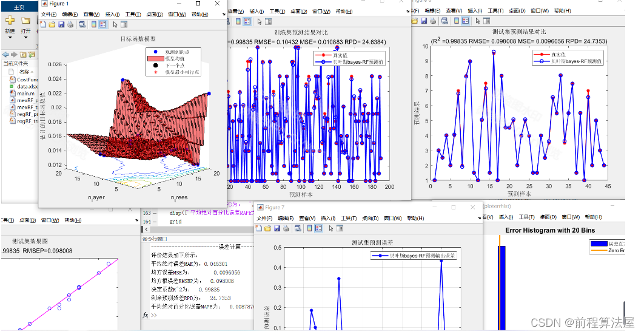Expand the 新建 dropdown arrow
This screenshot has width=644, height=334.
pos(10,38)
